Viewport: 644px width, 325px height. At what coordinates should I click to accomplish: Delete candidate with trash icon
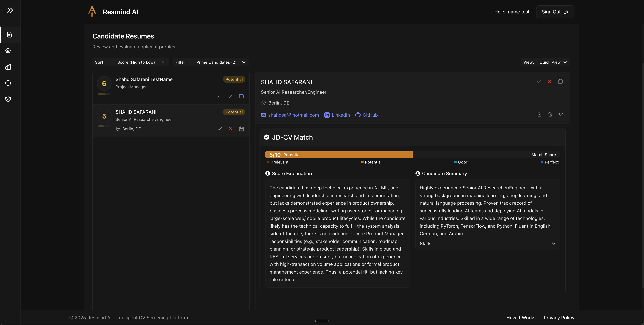tap(550, 114)
